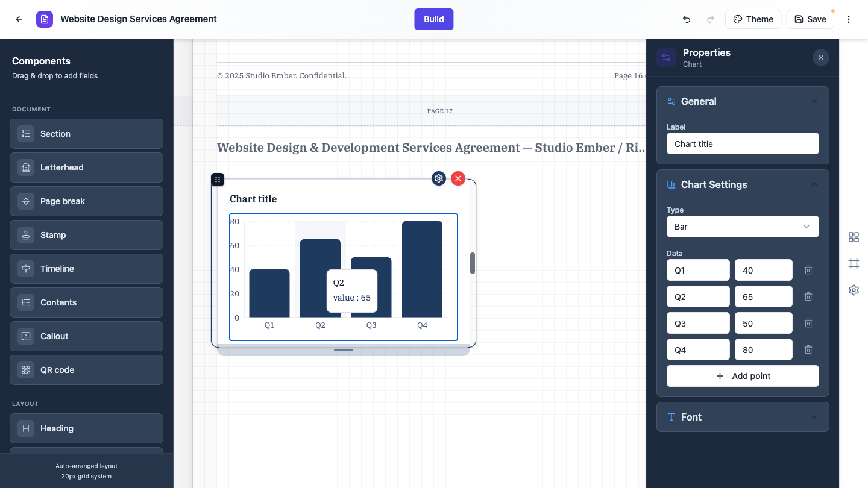The image size is (868, 488).
Task: Click the chart's bottom resize handle
Action: coord(344,350)
